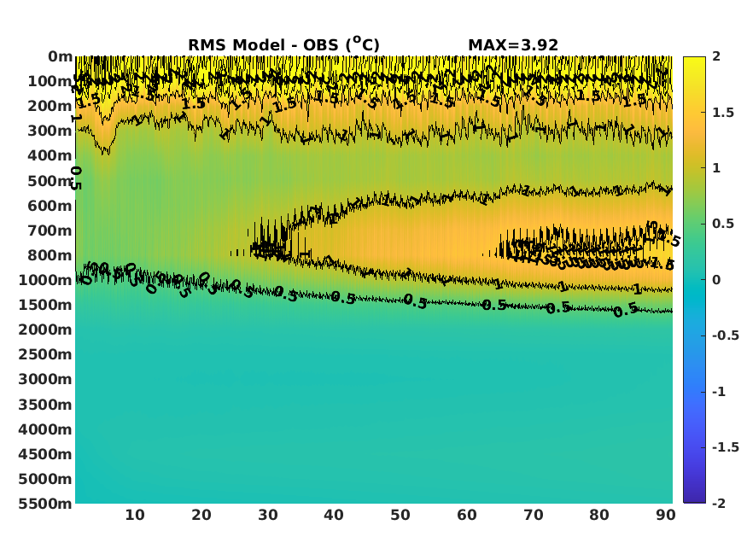Click the colorbar top tick label "2"
Image resolution: width=747 pixels, height=560 pixels.
(716, 56)
